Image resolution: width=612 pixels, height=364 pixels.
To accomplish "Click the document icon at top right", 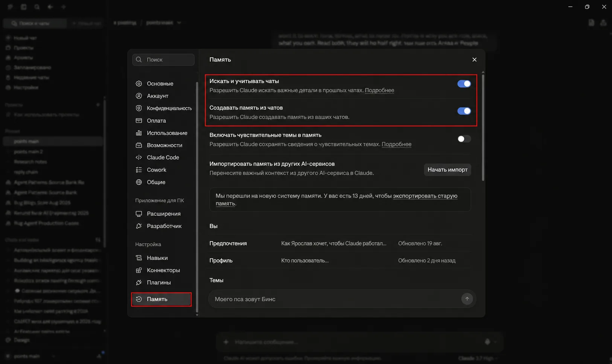I will pyautogui.click(x=591, y=23).
